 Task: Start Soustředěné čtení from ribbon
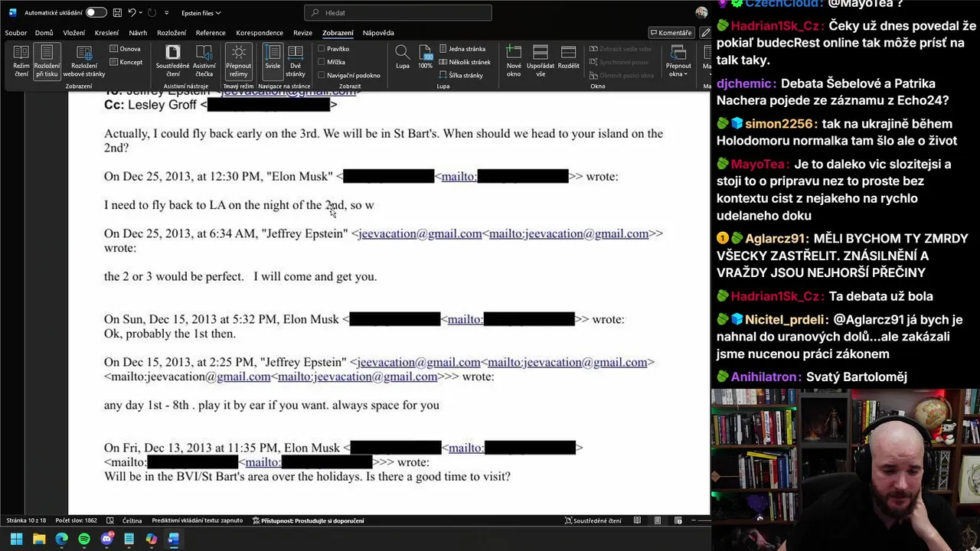click(x=172, y=60)
